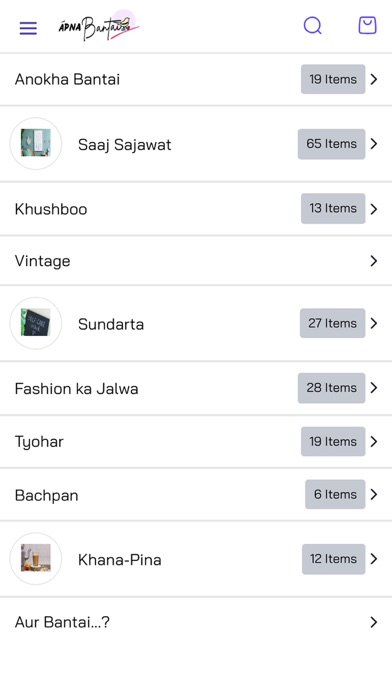Open the hamburger menu icon
This screenshot has height=696, width=392.
tap(28, 28)
